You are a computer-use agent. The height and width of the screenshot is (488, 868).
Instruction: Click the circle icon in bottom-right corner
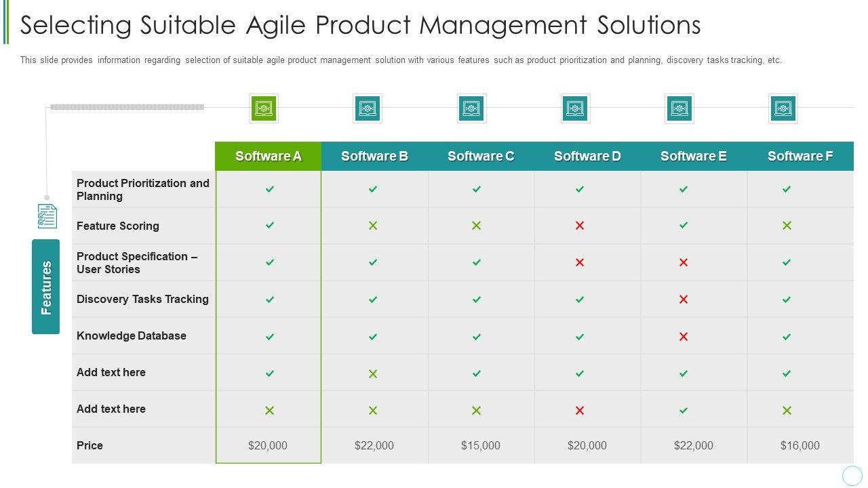852,475
